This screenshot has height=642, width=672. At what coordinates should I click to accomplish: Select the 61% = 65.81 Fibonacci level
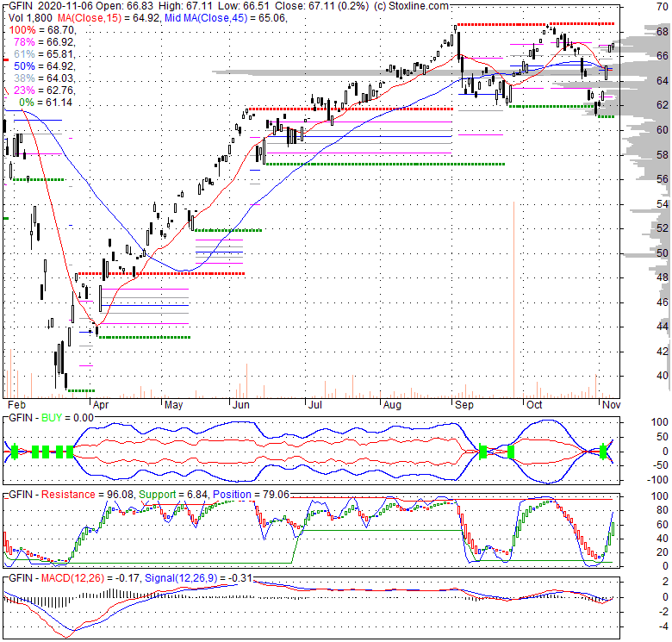point(45,54)
